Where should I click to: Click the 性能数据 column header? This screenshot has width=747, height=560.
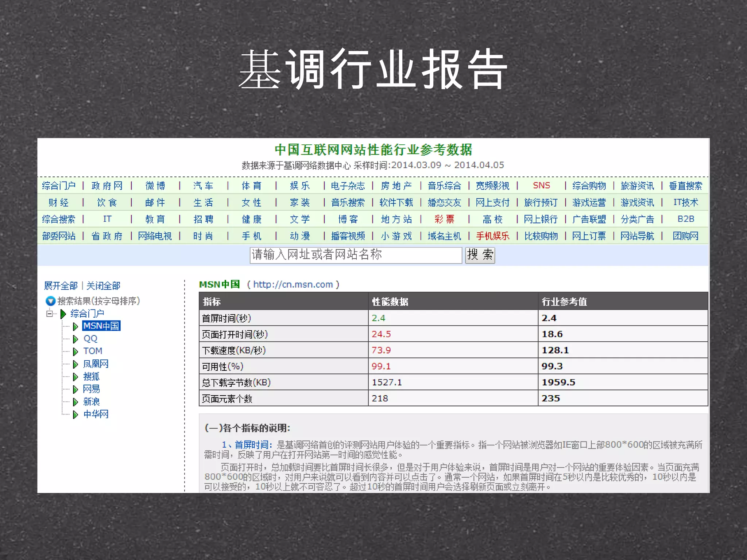pos(390,302)
